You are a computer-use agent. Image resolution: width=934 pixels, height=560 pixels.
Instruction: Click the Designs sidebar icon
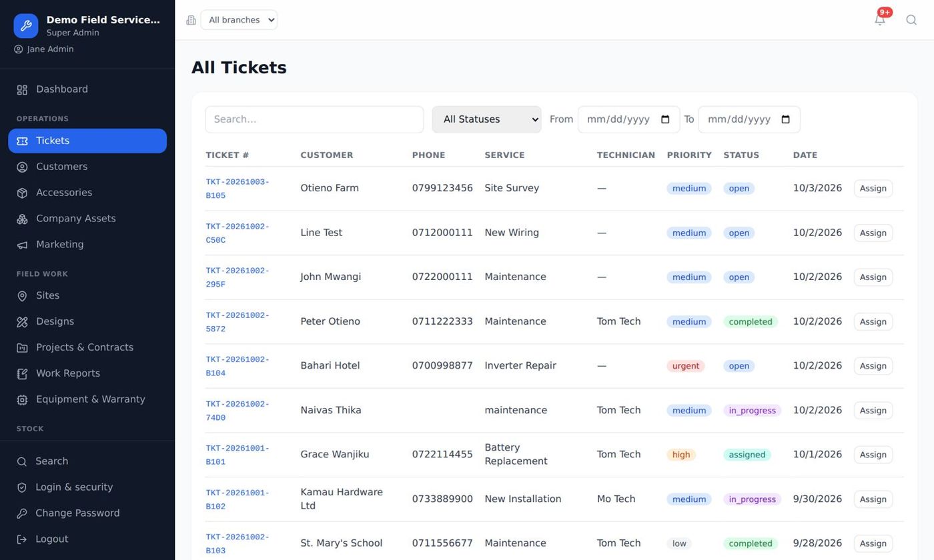click(22, 322)
